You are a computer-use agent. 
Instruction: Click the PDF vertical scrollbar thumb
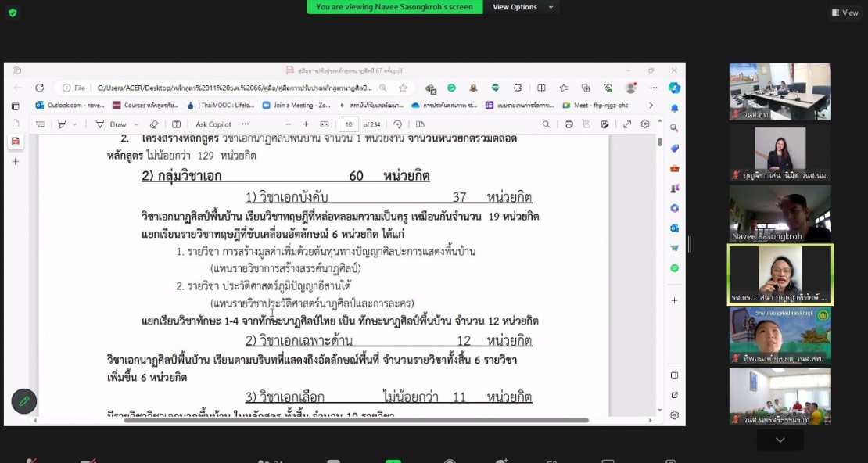[659, 142]
